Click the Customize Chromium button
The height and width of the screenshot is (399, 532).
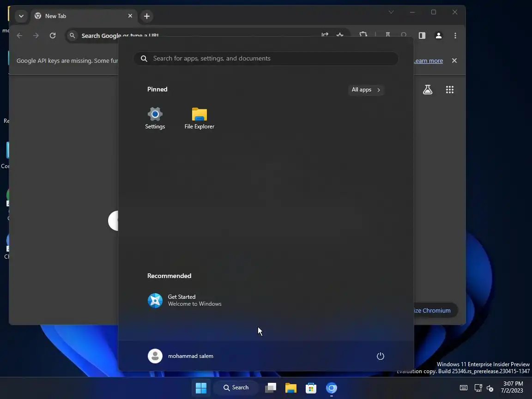pos(436,310)
